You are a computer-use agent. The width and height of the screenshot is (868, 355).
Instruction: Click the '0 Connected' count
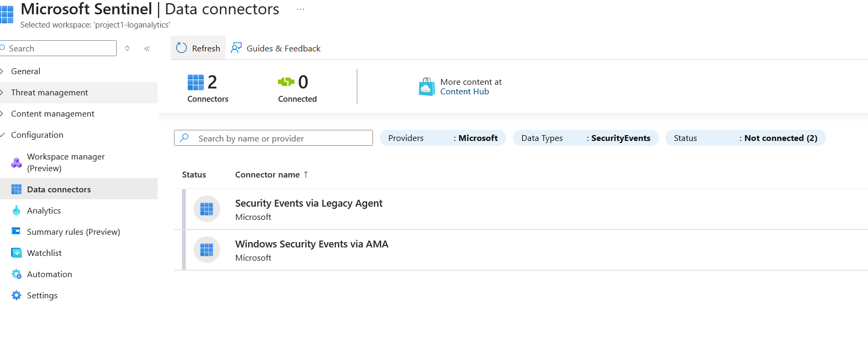tap(297, 88)
